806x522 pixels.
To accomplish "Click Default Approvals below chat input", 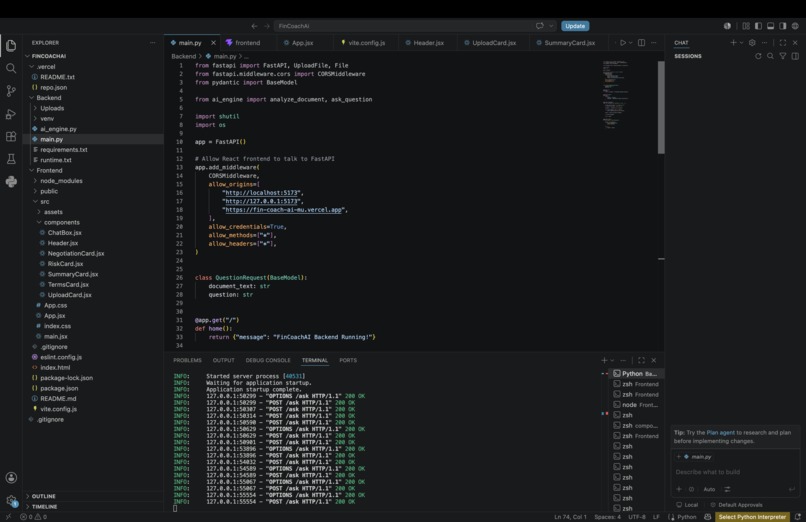I will click(736, 505).
